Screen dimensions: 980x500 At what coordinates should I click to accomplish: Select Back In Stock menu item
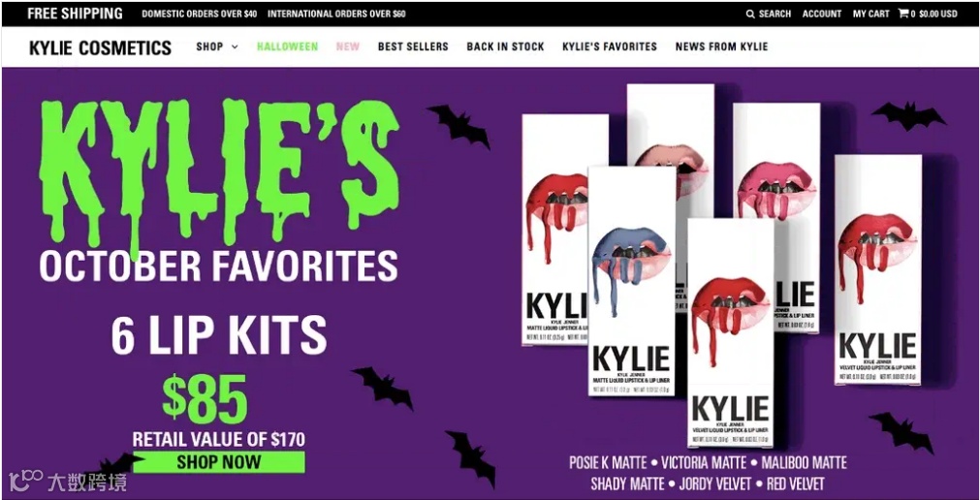coord(506,47)
